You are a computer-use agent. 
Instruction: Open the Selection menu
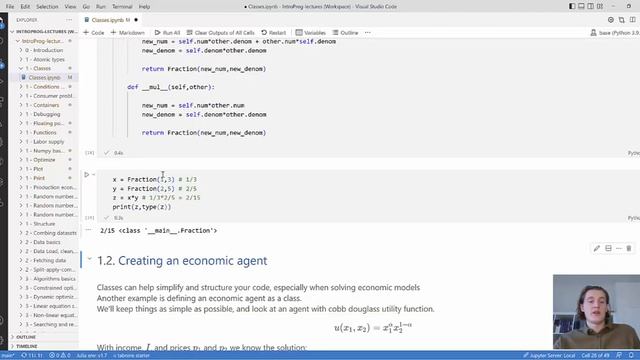47,7
